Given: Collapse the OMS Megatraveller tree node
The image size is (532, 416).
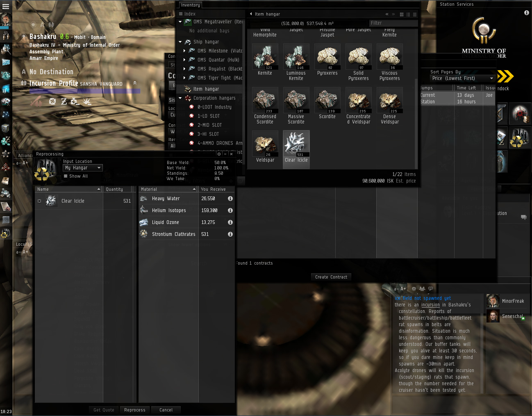Looking at the screenshot, I should pos(180,22).
